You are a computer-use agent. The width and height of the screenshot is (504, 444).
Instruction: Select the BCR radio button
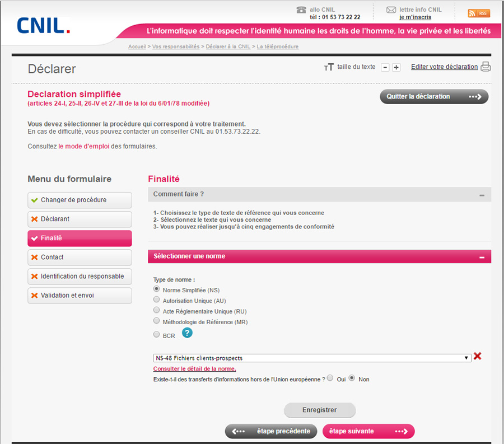[157, 334]
